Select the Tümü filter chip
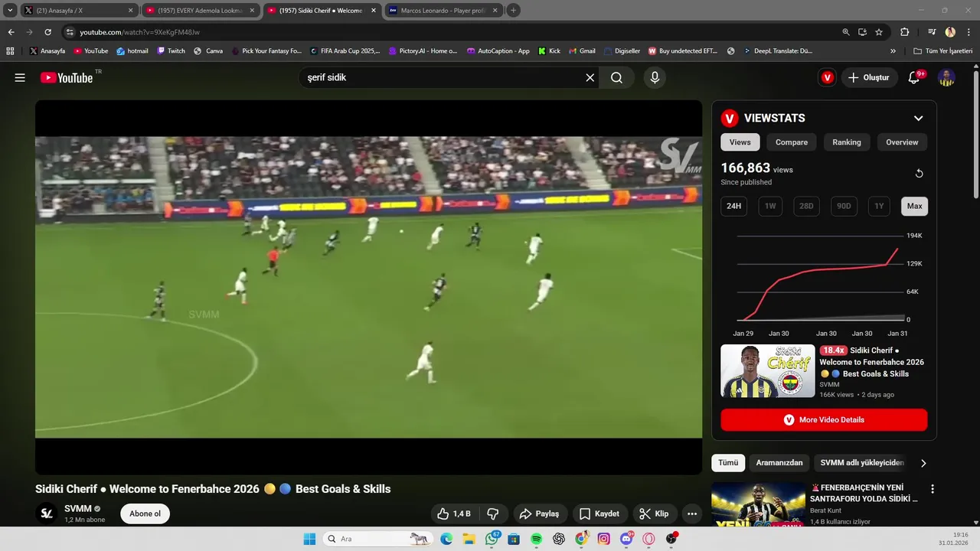980x551 pixels. click(728, 463)
